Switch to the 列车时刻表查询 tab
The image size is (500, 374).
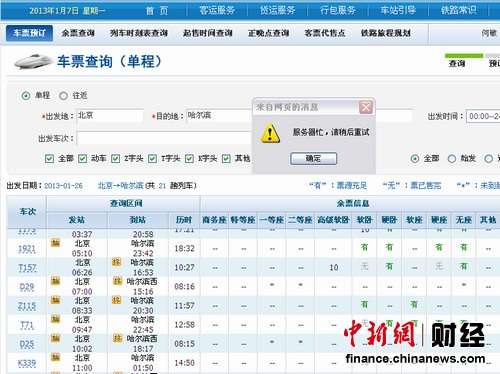139,33
